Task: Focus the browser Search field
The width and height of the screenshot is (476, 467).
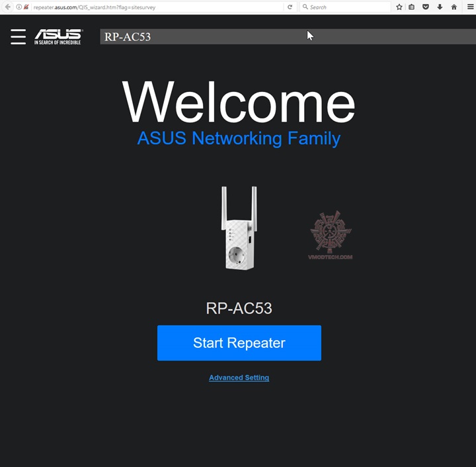Action: coord(345,7)
